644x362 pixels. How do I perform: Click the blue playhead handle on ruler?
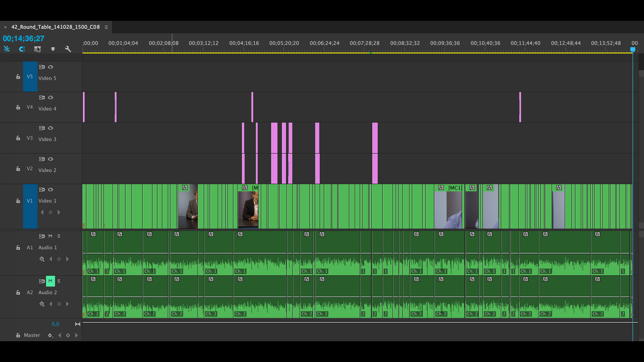pyautogui.click(x=633, y=50)
